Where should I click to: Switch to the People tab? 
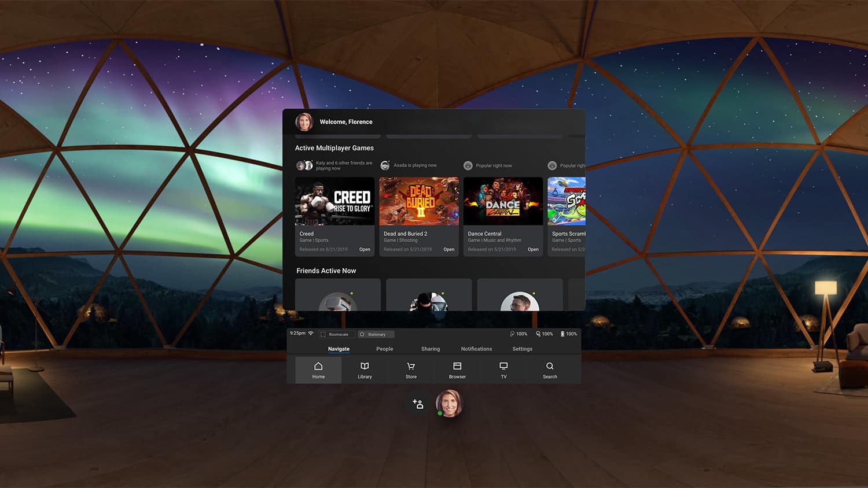pyautogui.click(x=385, y=349)
